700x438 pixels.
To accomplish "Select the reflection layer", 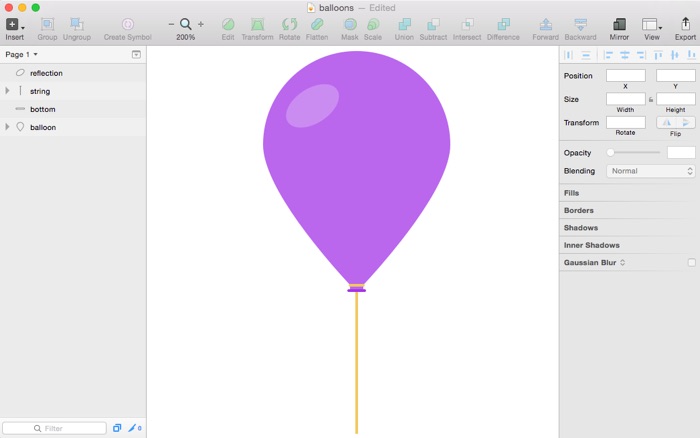I will pos(73,73).
